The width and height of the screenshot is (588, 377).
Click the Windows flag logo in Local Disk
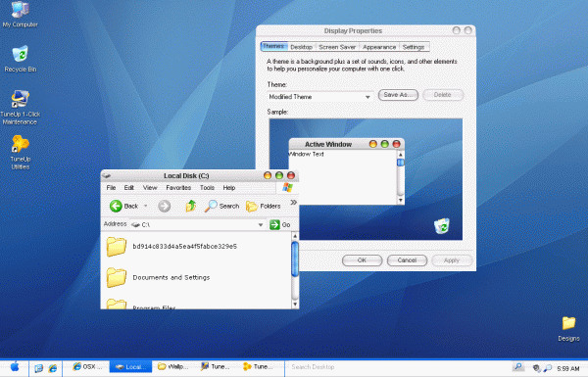287,187
